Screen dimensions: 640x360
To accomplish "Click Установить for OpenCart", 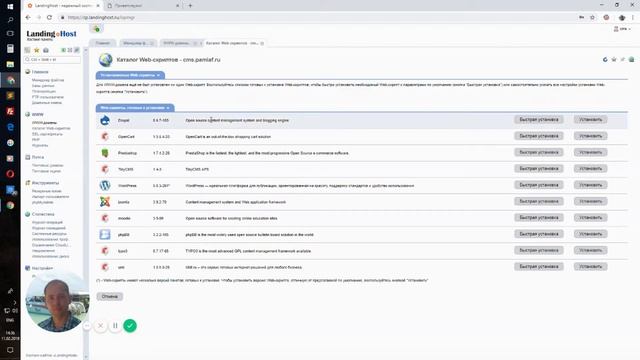I will [x=590, y=136].
